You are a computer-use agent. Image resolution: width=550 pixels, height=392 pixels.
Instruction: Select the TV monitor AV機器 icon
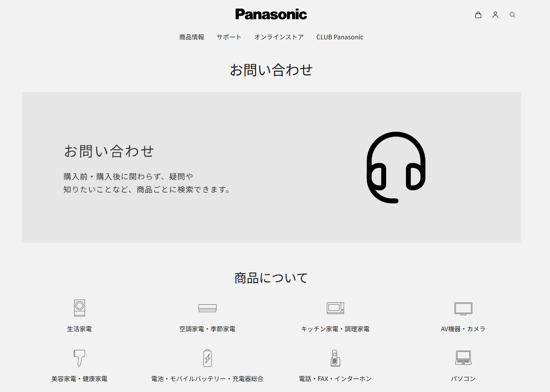pyautogui.click(x=463, y=309)
